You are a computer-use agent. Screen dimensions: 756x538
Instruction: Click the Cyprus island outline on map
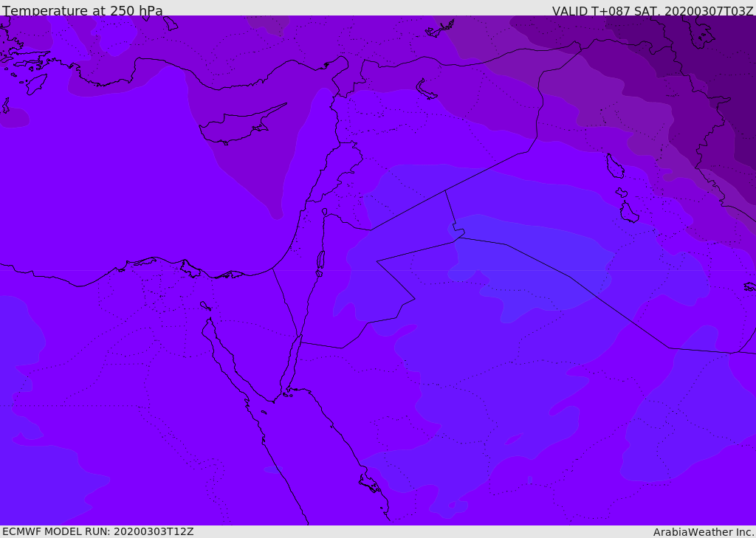click(242, 125)
